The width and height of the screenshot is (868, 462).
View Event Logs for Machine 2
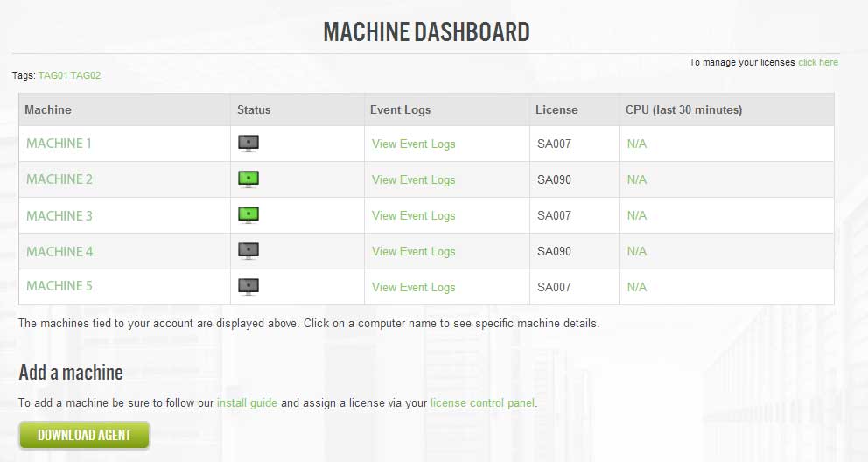click(414, 180)
